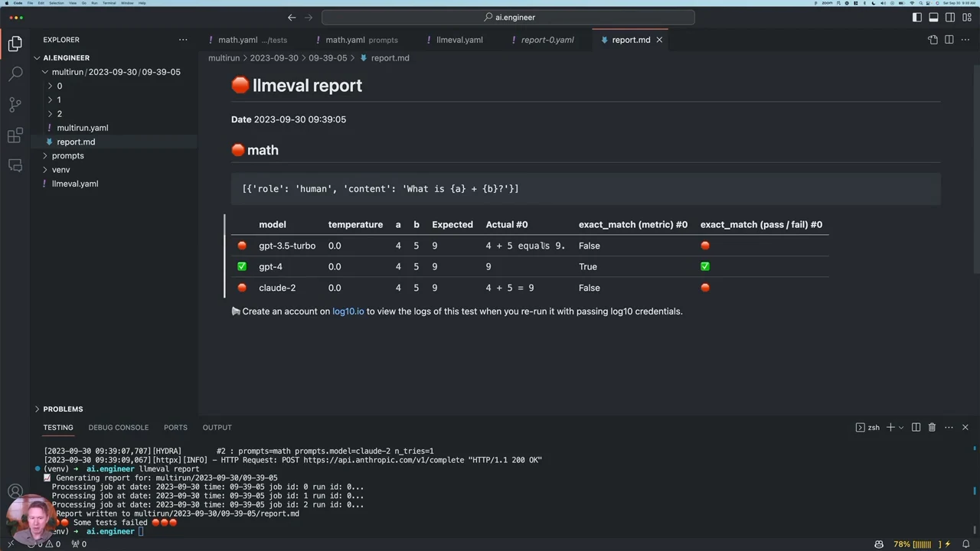
Task: Switch to the llmeval.yaml tab
Action: coord(459,40)
